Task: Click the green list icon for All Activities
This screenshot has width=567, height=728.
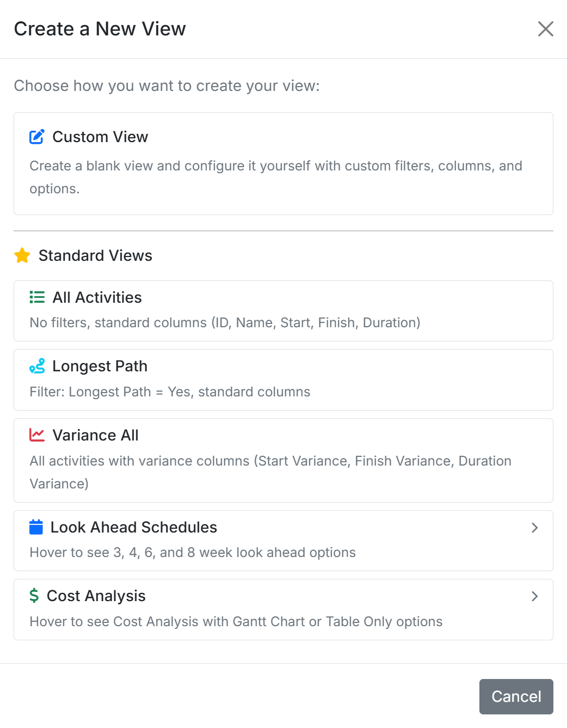Action: click(x=36, y=297)
